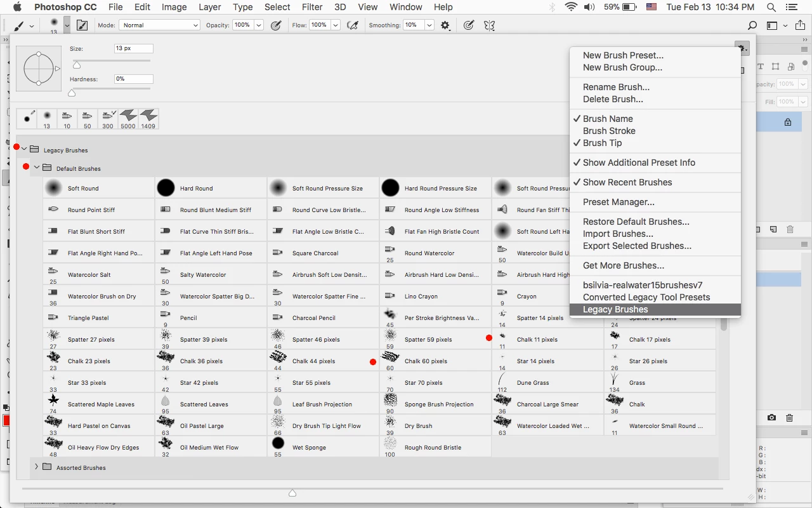Select recent soft round 13 brush

47,118
